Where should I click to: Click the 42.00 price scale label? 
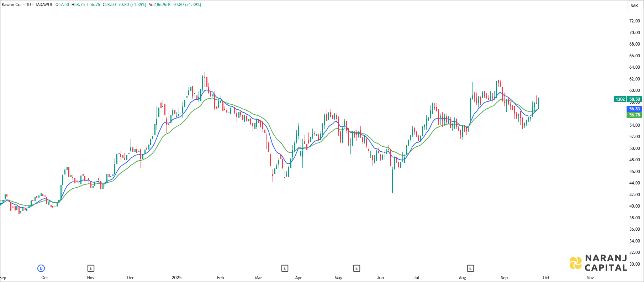[634, 194]
